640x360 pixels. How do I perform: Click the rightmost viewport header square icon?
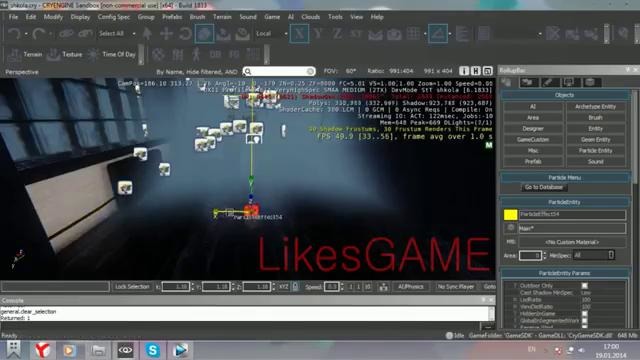click(487, 71)
